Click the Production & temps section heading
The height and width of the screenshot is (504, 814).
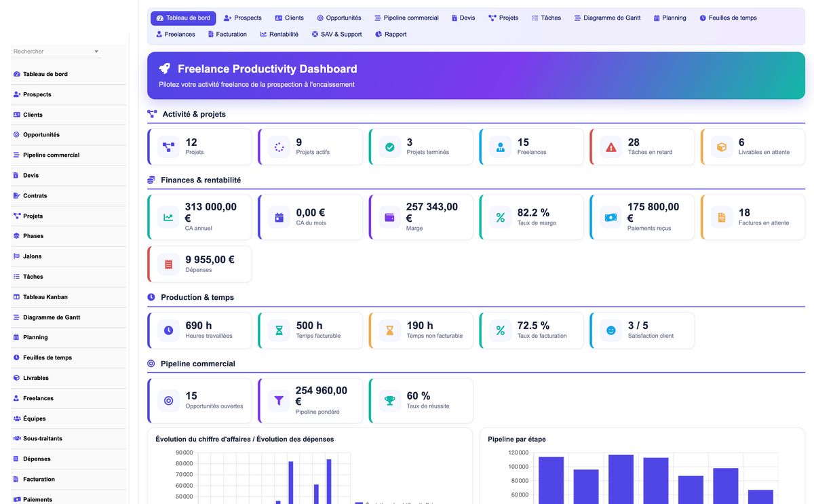point(197,297)
